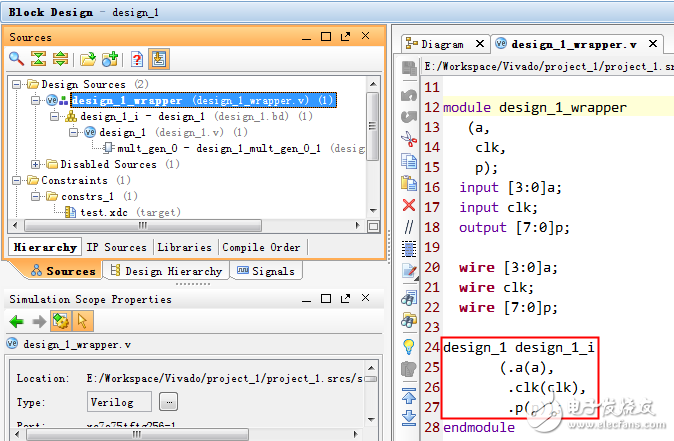Click the Search icon in Sources toolbar
The width and height of the screenshot is (674, 441).
pyautogui.click(x=17, y=59)
